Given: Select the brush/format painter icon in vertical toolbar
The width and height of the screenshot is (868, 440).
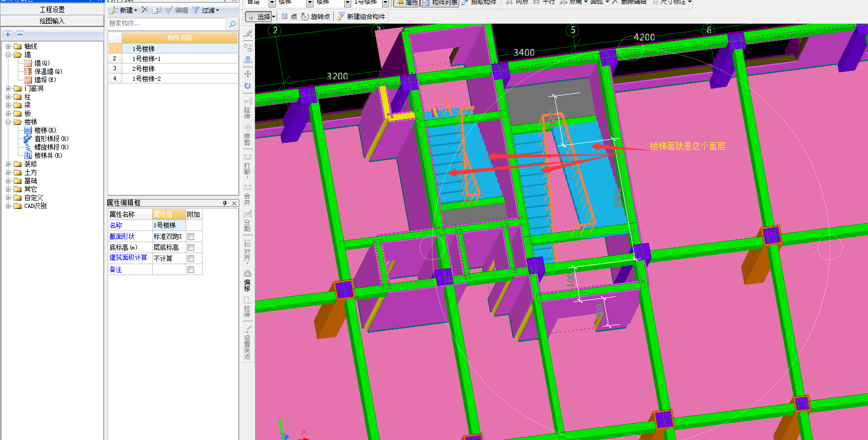Looking at the screenshot, I should 248,34.
